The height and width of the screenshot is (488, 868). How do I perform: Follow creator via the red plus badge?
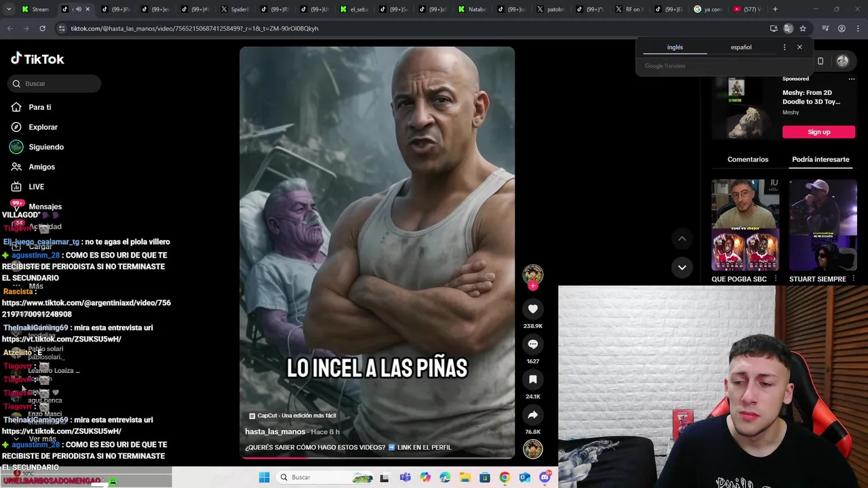(x=533, y=286)
